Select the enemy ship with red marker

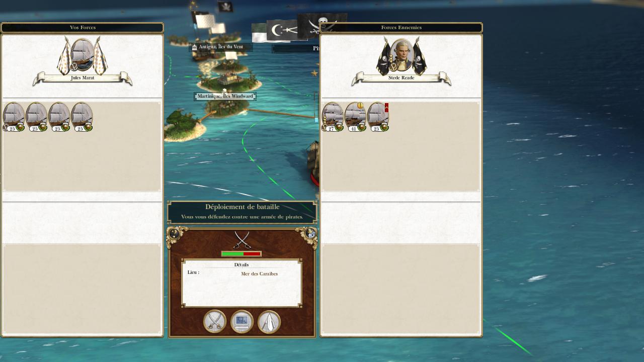point(378,117)
